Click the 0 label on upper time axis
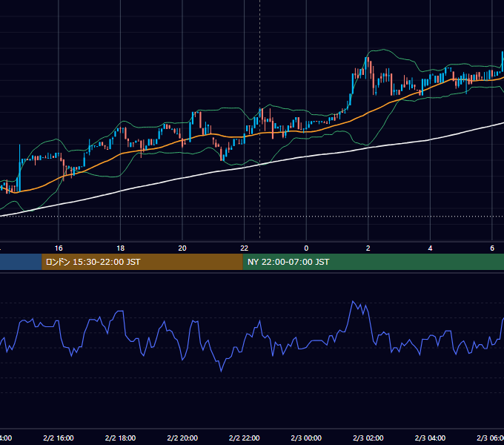 point(306,248)
